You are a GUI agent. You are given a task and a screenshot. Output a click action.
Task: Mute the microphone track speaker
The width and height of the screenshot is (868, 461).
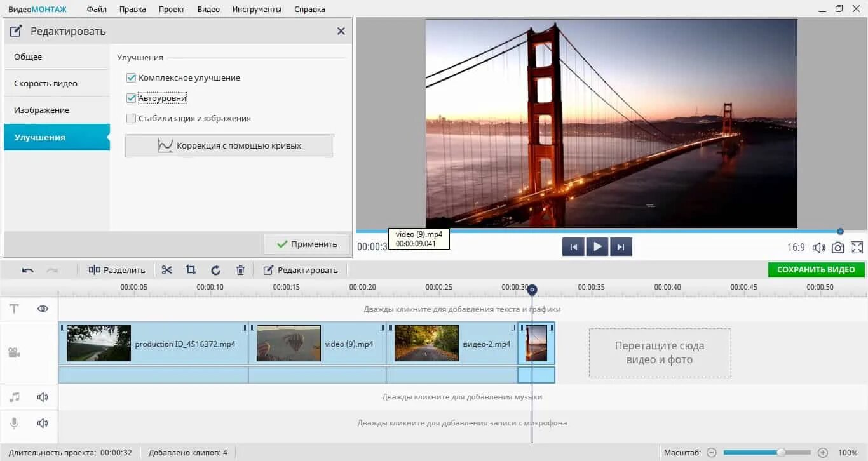pyautogui.click(x=43, y=423)
